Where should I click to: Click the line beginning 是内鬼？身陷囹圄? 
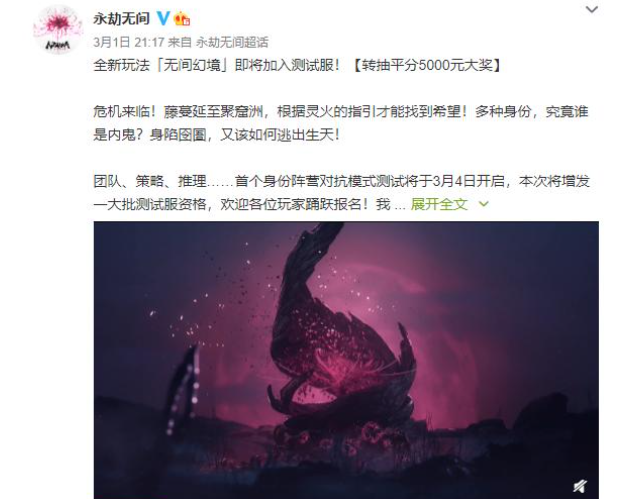(217, 135)
